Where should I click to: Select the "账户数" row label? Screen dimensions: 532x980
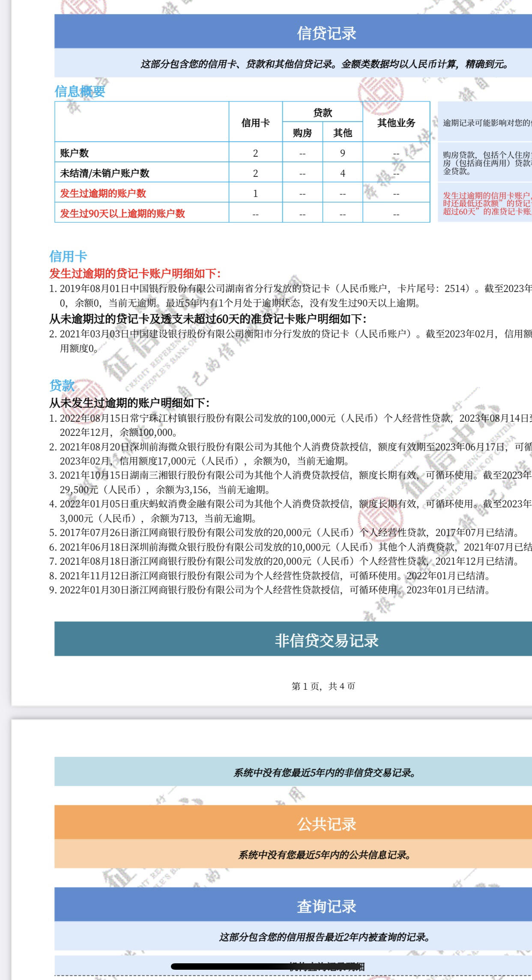point(75,153)
